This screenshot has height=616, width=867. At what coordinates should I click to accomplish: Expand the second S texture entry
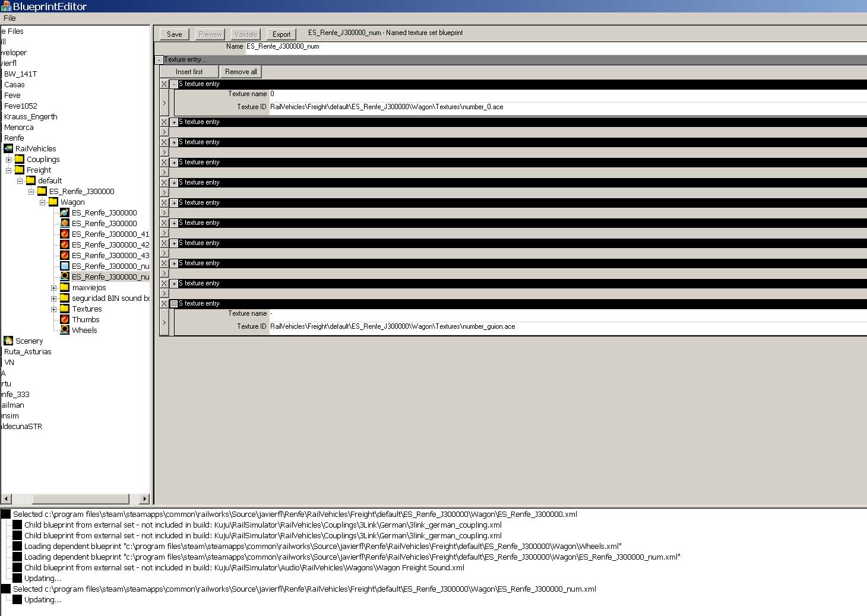174,122
